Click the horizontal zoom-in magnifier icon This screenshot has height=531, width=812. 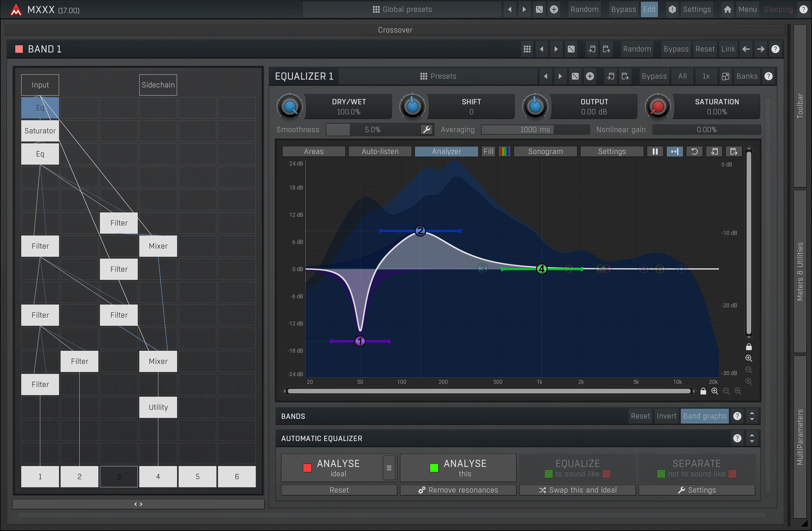pyautogui.click(x=715, y=391)
